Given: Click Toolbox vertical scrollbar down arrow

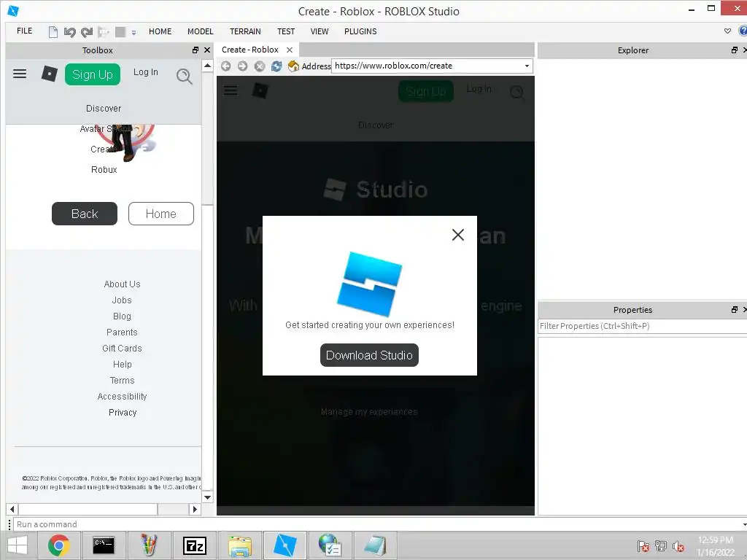Looking at the screenshot, I should pos(207,497).
